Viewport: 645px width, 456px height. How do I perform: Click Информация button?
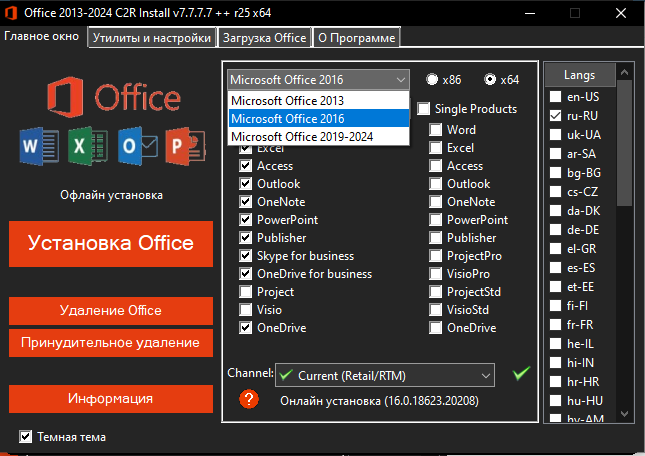point(111,398)
